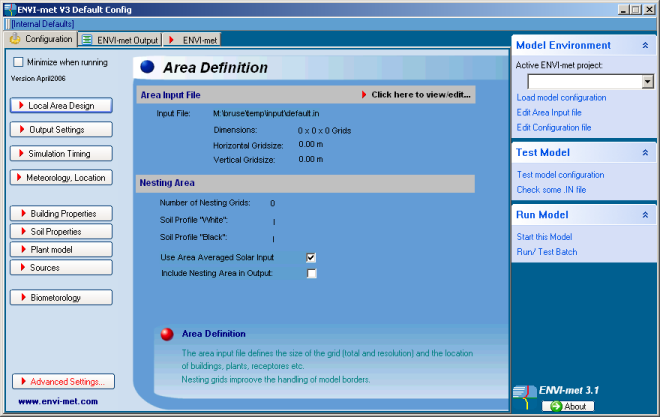Open the Configuration tab
The width and height of the screenshot is (660, 417).
[x=41, y=39]
